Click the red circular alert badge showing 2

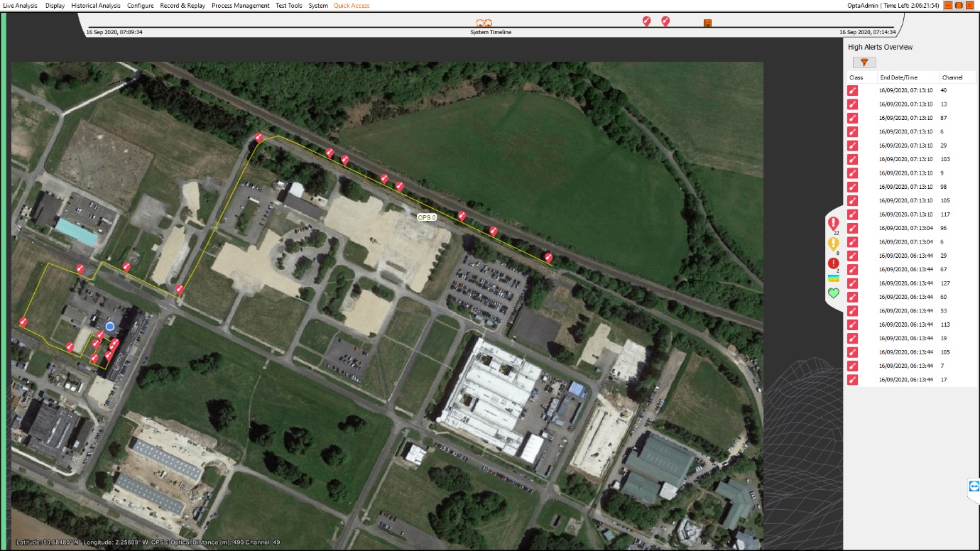tap(834, 261)
